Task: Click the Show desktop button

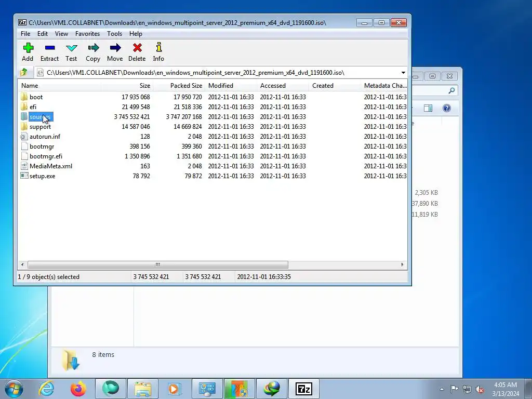Action: click(x=528, y=389)
